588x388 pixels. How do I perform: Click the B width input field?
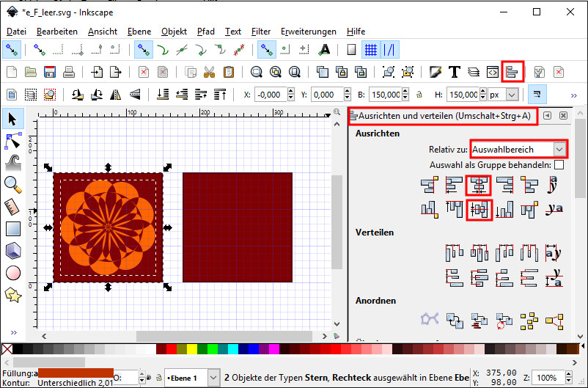point(386,95)
